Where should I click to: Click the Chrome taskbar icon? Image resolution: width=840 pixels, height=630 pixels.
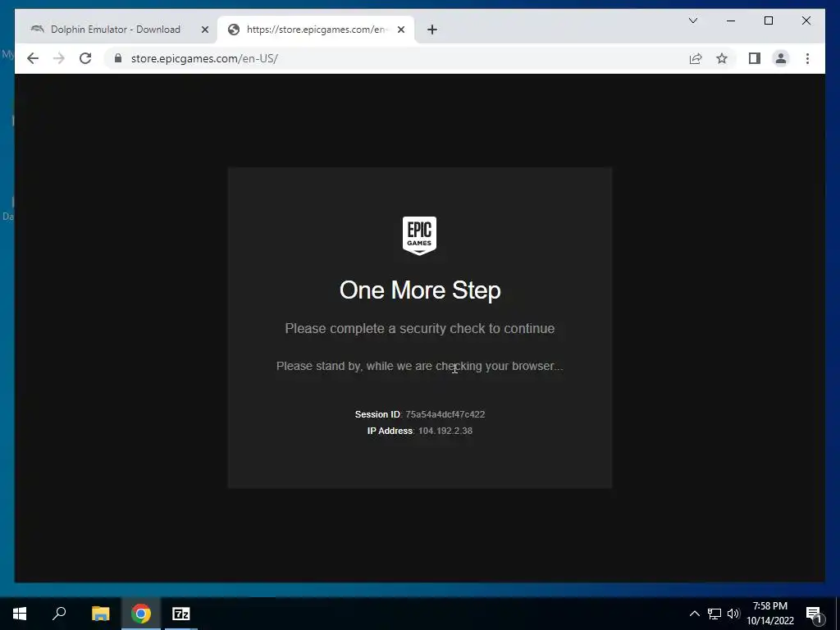141,614
